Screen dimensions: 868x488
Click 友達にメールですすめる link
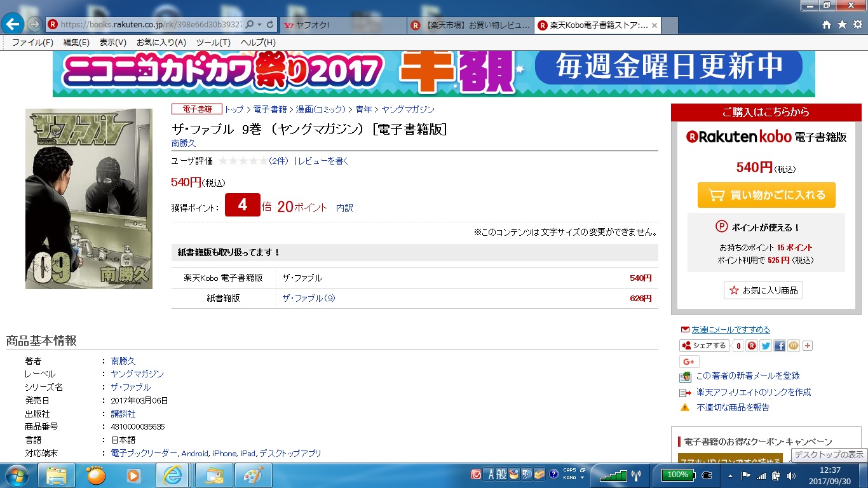pyautogui.click(x=731, y=330)
